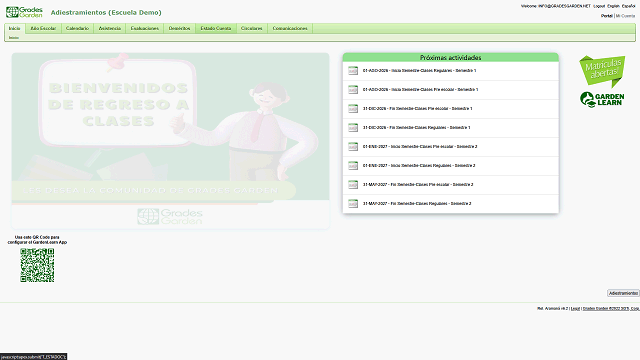Open the Inicio tab
This screenshot has height=360, width=640.
(x=15, y=28)
